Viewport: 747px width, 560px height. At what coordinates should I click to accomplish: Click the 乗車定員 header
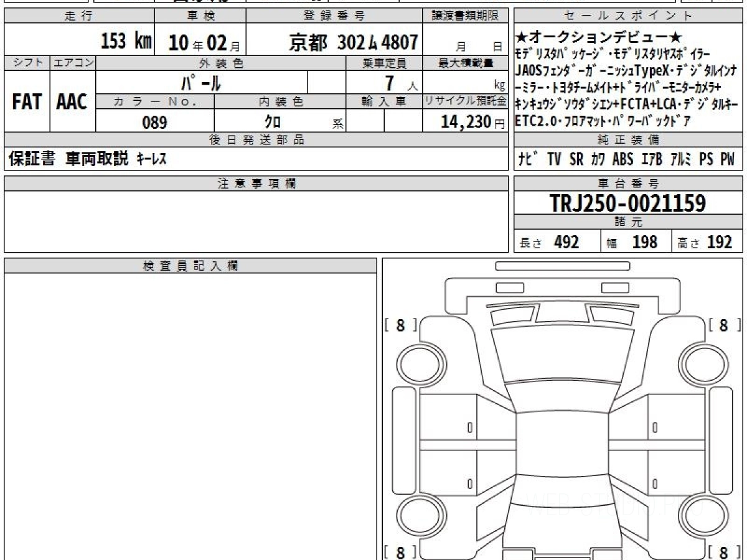click(384, 63)
